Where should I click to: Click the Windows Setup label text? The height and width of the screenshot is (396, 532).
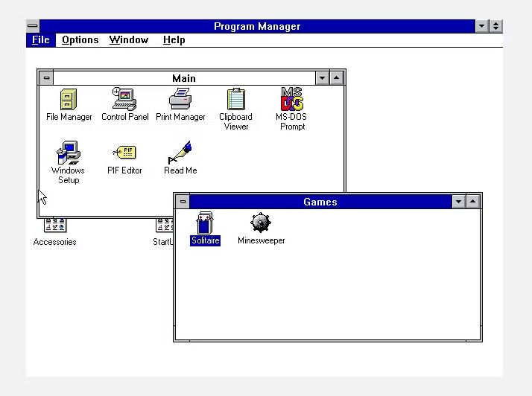tap(69, 175)
